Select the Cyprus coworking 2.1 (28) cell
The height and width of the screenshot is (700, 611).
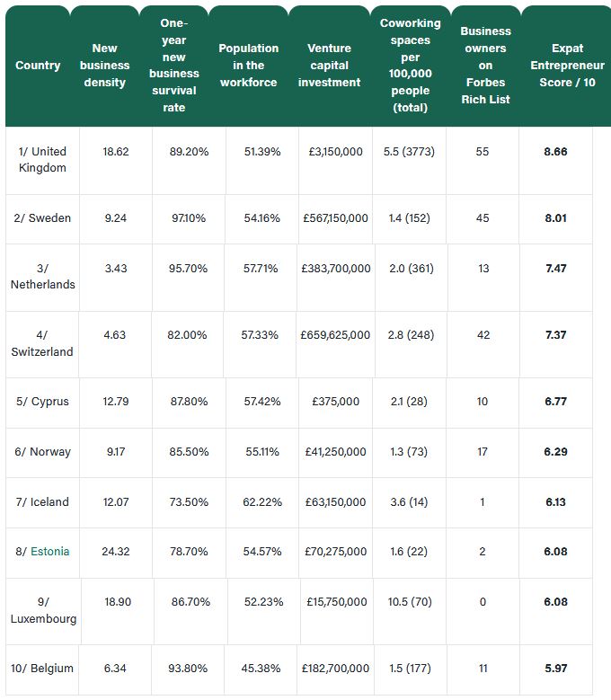pos(409,403)
